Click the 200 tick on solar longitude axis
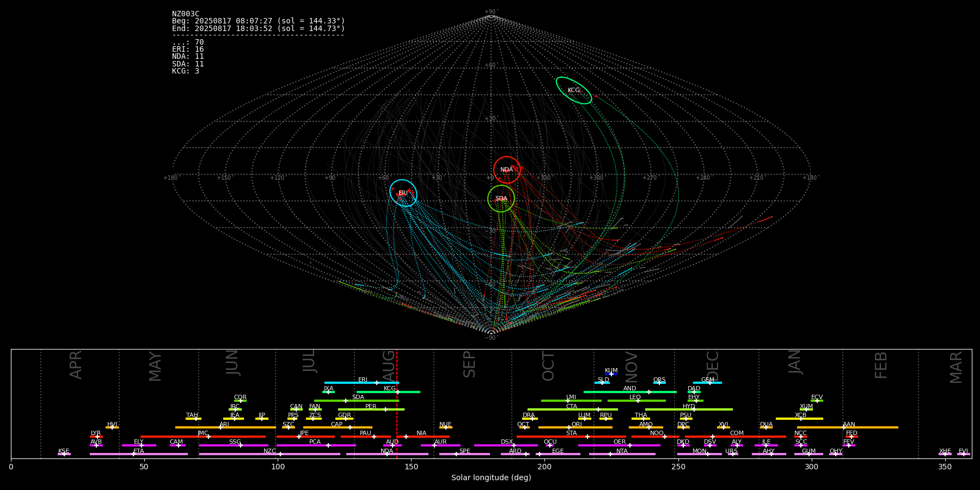980x490 pixels. (544, 467)
